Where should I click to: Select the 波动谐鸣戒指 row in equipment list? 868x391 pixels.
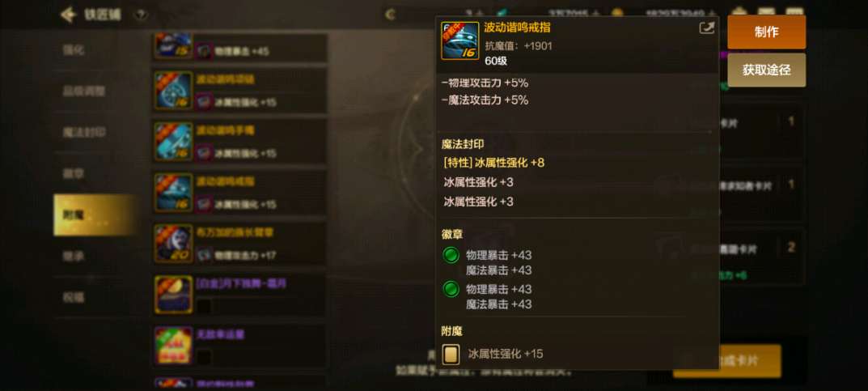(239, 192)
